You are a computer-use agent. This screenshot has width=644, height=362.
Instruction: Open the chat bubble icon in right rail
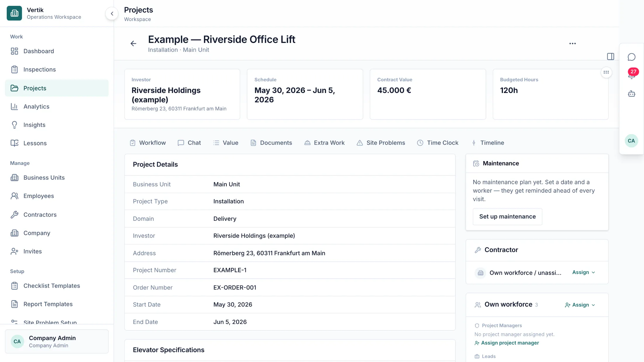pos(631,57)
